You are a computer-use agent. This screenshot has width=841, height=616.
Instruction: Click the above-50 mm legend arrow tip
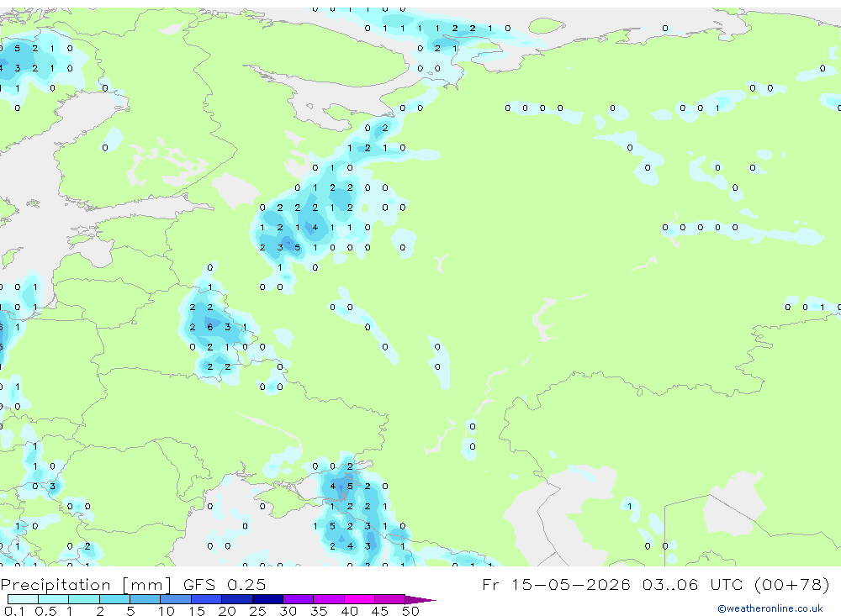[x=420, y=600]
